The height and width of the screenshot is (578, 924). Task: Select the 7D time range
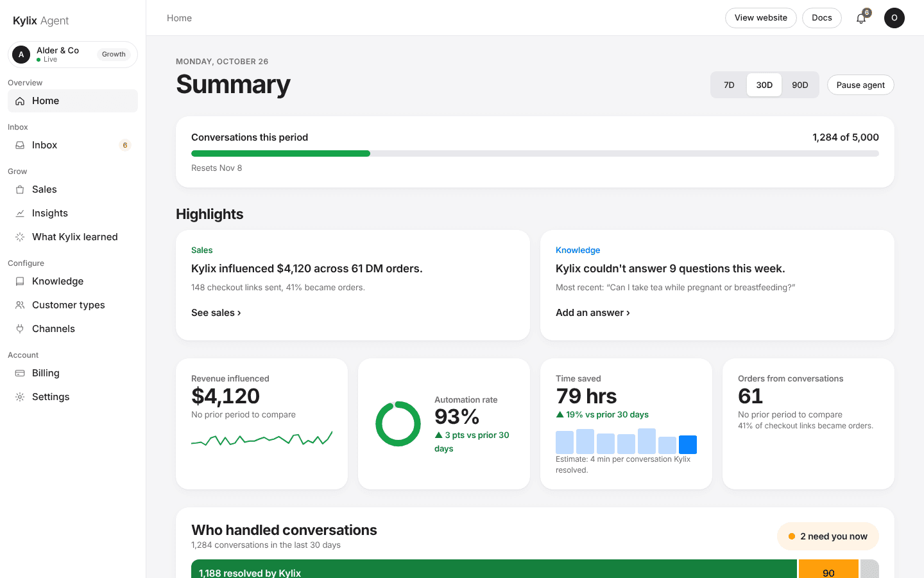pyautogui.click(x=729, y=85)
